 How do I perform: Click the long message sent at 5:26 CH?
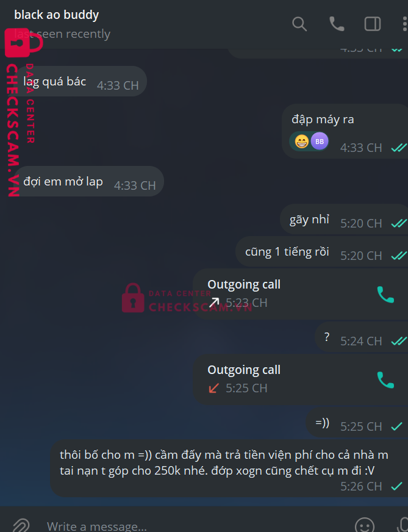(x=229, y=469)
